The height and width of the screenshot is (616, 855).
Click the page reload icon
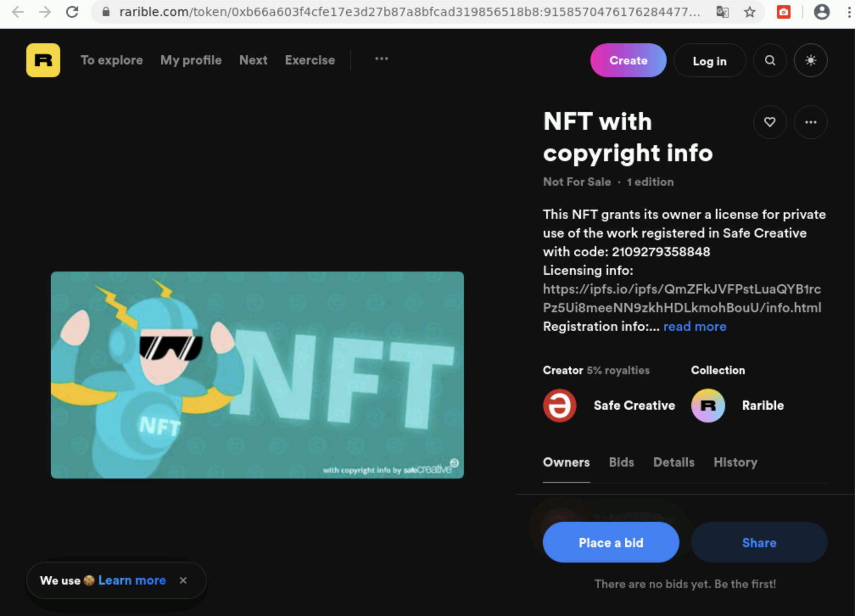(x=72, y=12)
